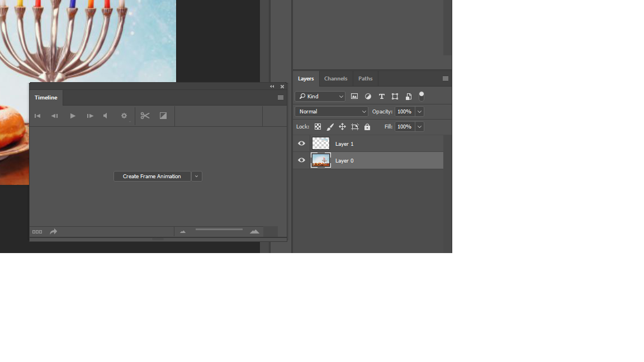Step to previous frame in Timeline
Viewport: 644px width, 362px height.
54,116
